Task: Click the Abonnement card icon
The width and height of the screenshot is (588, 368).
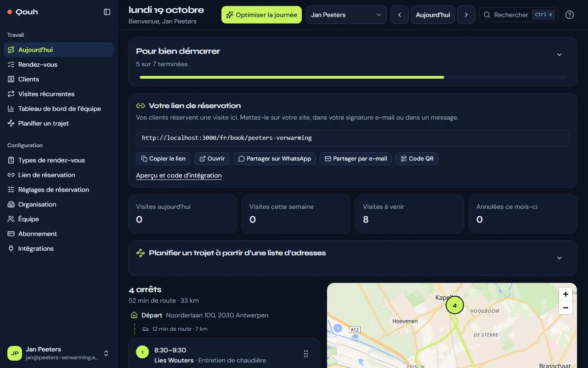Action: pyautogui.click(x=11, y=234)
